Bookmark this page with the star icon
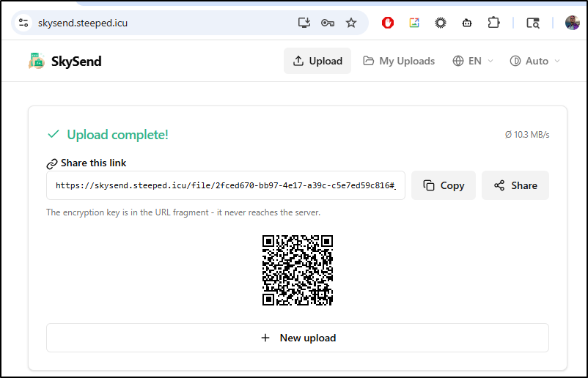 tap(351, 23)
